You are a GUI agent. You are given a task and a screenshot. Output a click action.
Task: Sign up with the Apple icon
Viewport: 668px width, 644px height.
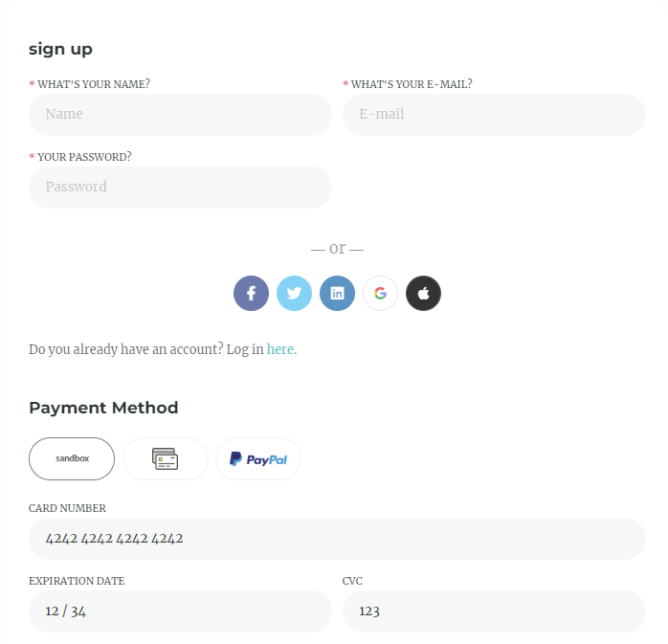[x=423, y=293]
